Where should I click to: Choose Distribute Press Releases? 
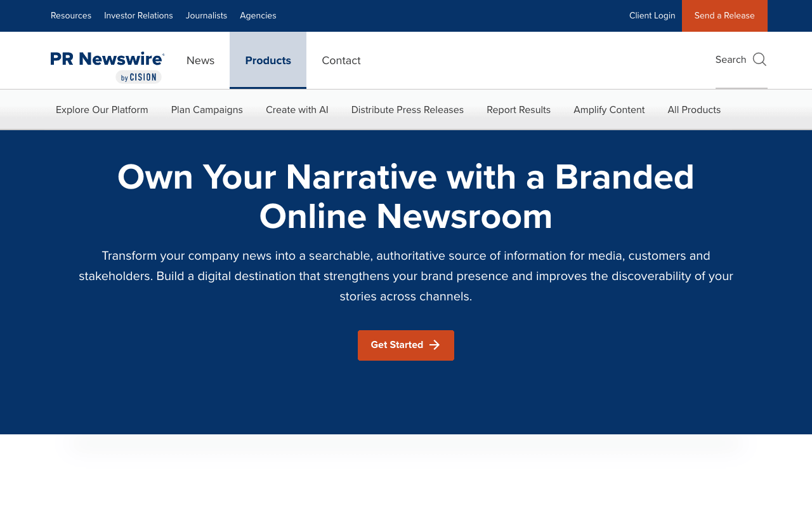pyautogui.click(x=407, y=110)
